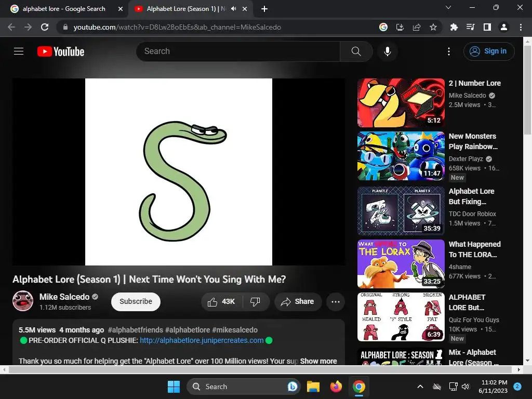Screen dimensions: 532x399
Task: Click the horizontal scrollbar at the bottom
Action: (261, 369)
